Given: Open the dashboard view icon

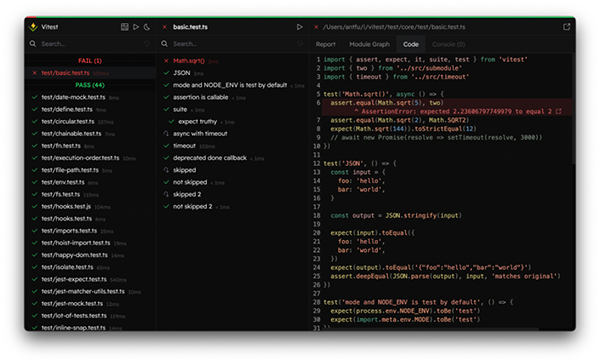Looking at the screenshot, I should 124,27.
